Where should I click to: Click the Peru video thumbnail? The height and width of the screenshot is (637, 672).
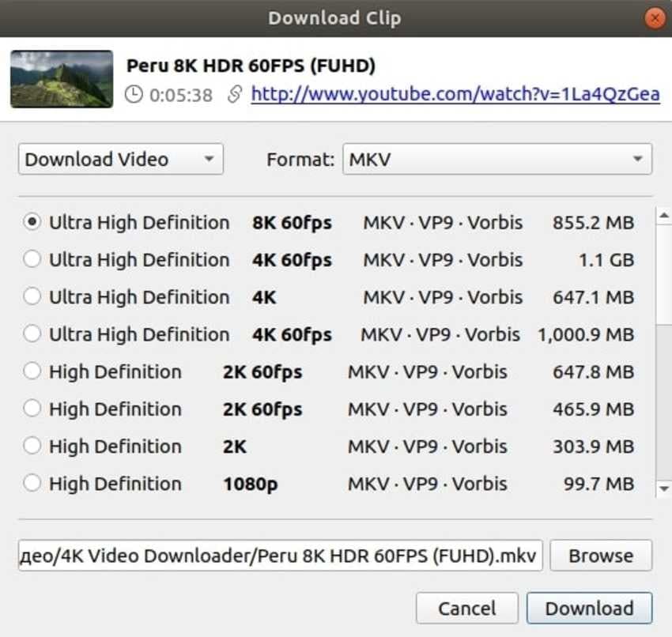coord(61,79)
